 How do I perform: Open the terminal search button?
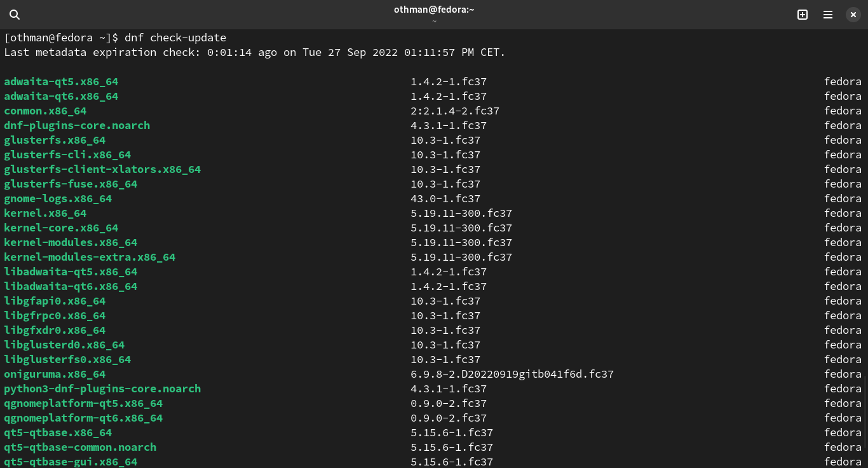click(x=15, y=15)
